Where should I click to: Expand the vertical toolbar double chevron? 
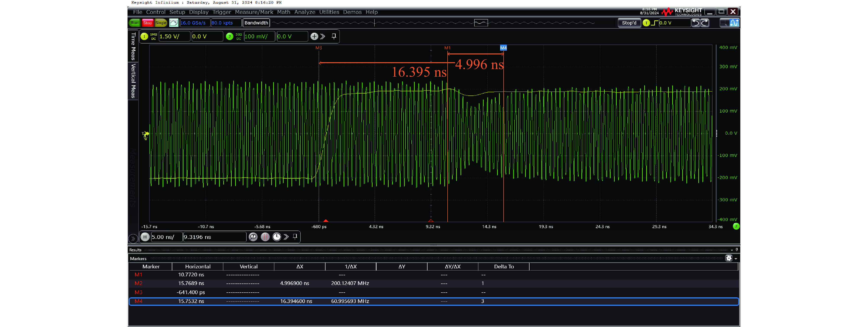point(323,36)
